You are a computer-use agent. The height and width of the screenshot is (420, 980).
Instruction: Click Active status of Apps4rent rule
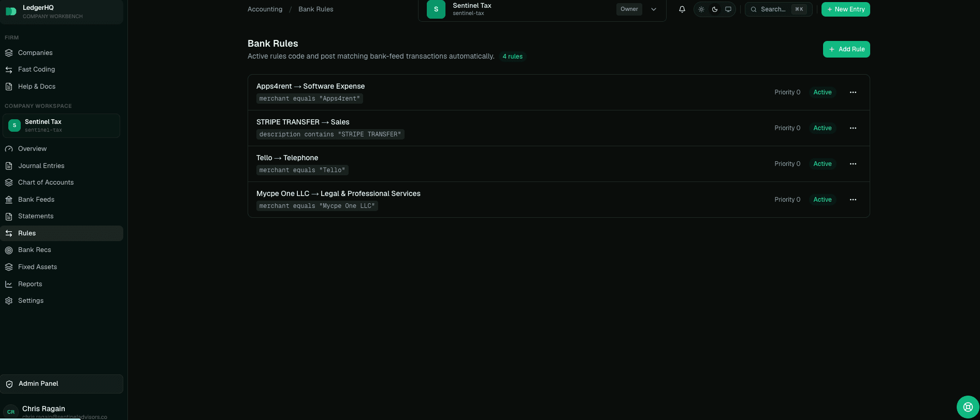823,92
